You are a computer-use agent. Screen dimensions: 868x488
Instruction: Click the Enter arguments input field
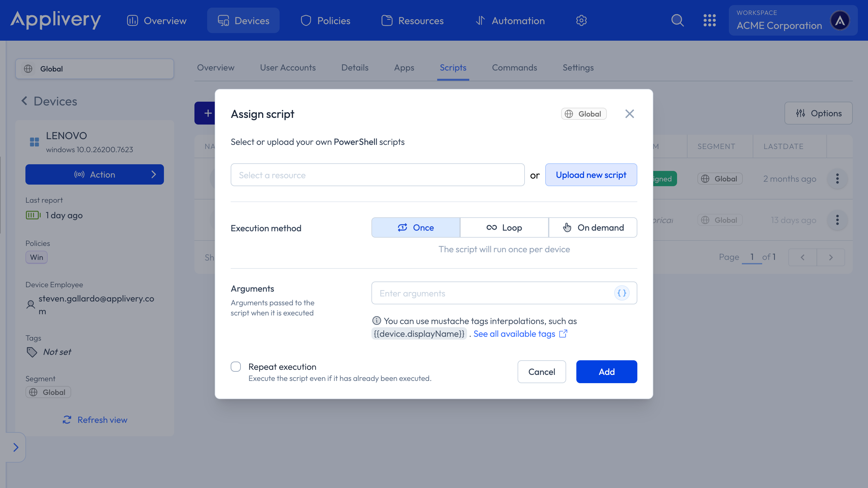(x=492, y=293)
